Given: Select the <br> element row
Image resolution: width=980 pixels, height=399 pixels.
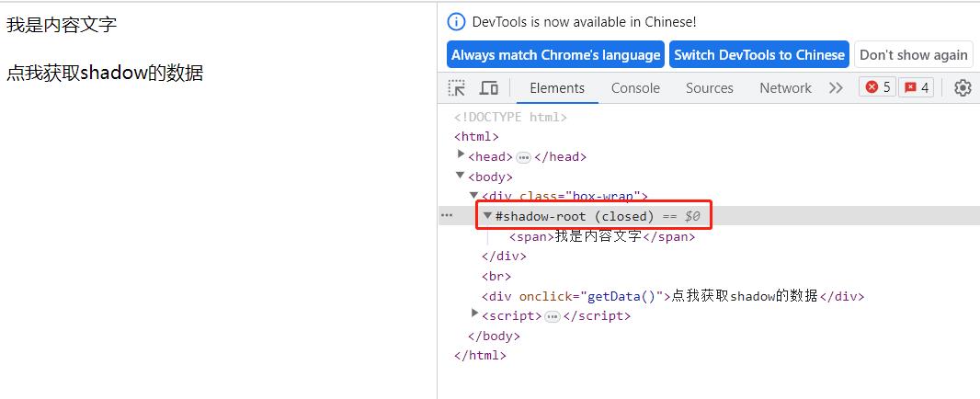Looking at the screenshot, I should pyautogui.click(x=496, y=277).
